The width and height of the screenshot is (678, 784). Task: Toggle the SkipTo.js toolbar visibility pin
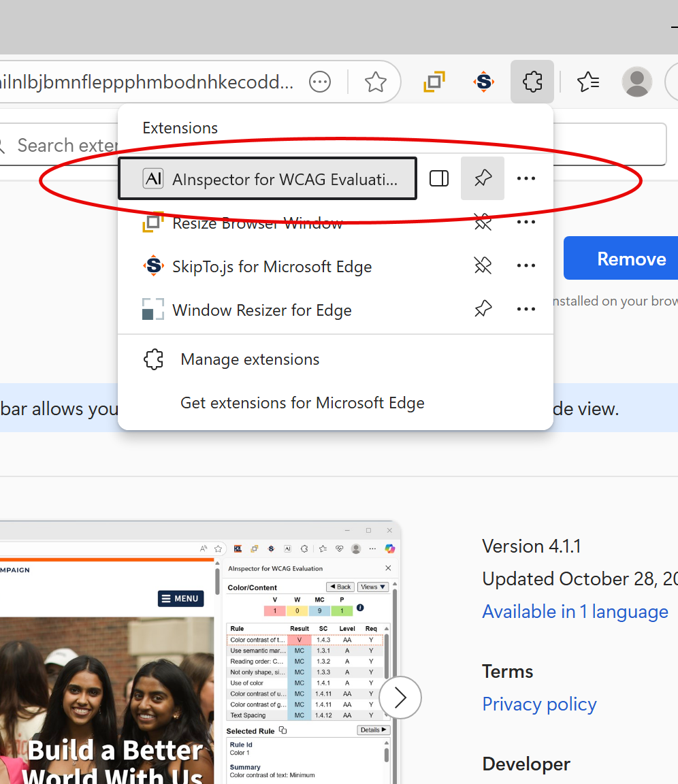(x=483, y=266)
